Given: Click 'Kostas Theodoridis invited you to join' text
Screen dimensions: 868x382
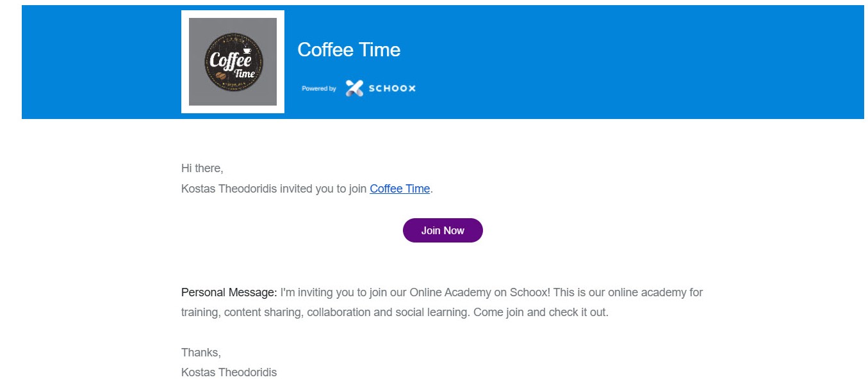Looking at the screenshot, I should pyautogui.click(x=274, y=189).
